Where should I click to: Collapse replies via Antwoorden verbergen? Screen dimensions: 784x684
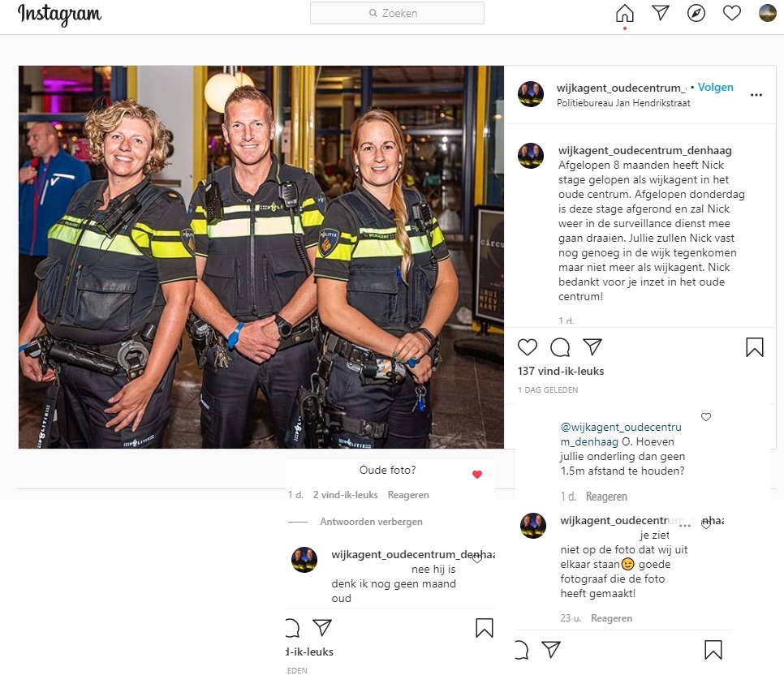pos(371,522)
